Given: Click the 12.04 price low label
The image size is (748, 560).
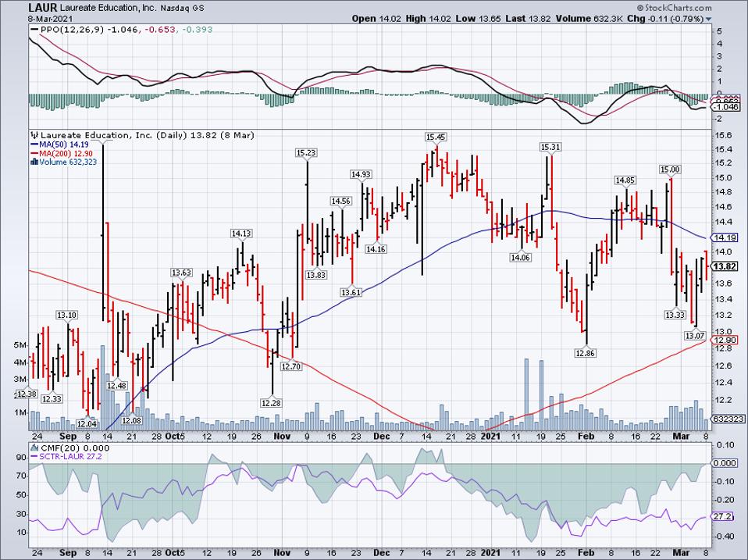Looking at the screenshot, I should pyautogui.click(x=87, y=423).
